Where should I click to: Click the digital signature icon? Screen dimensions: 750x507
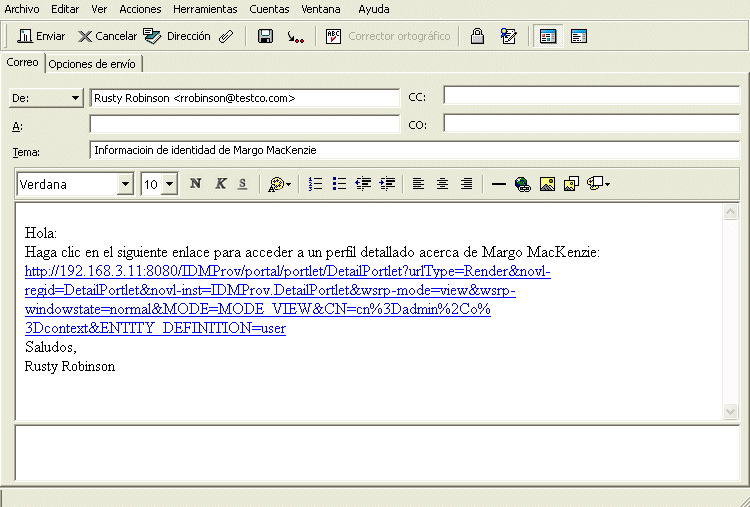[x=508, y=36]
